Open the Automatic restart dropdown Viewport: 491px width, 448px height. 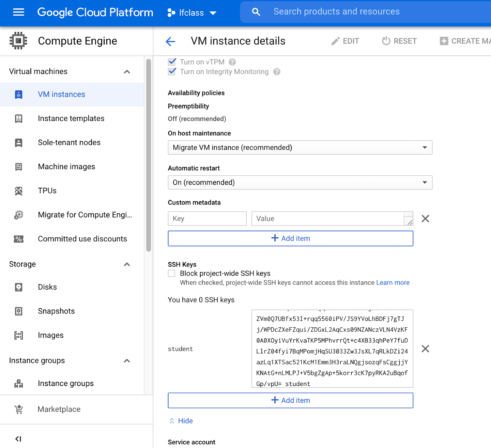coord(300,182)
